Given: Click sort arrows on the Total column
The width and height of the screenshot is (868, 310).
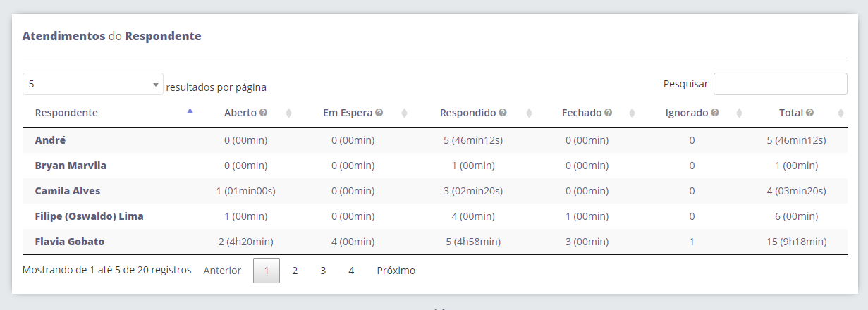Looking at the screenshot, I should point(841,113).
